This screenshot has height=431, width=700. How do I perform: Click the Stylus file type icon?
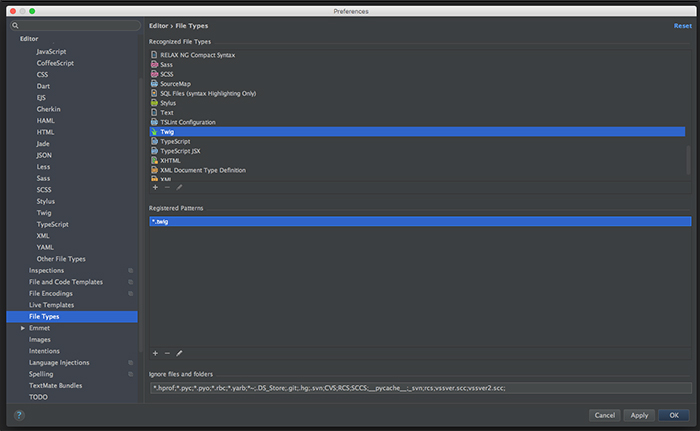click(x=154, y=103)
